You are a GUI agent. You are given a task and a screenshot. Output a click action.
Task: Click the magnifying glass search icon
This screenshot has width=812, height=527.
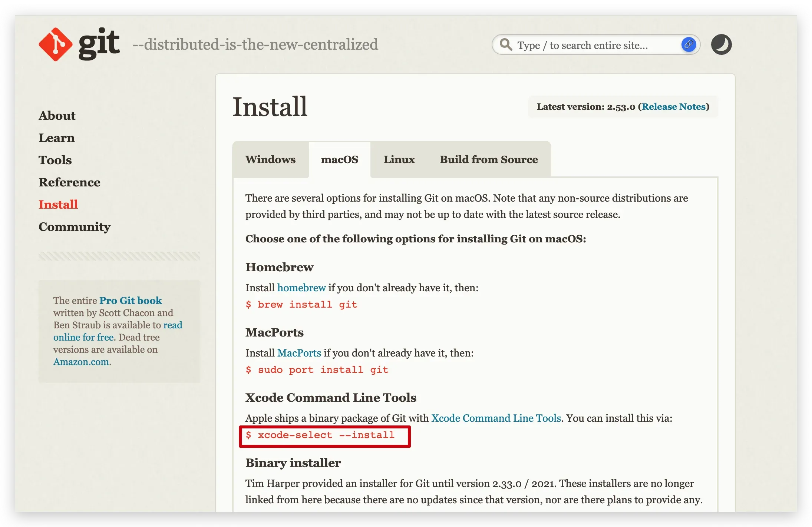[506, 44]
